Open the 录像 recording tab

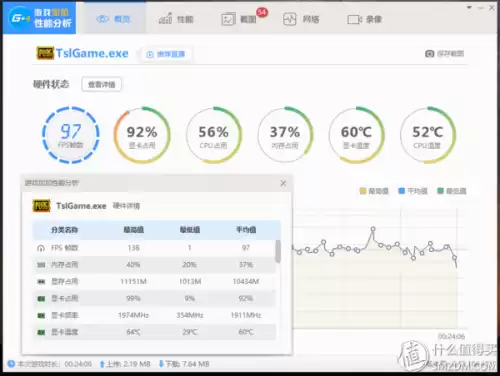pyautogui.click(x=364, y=19)
